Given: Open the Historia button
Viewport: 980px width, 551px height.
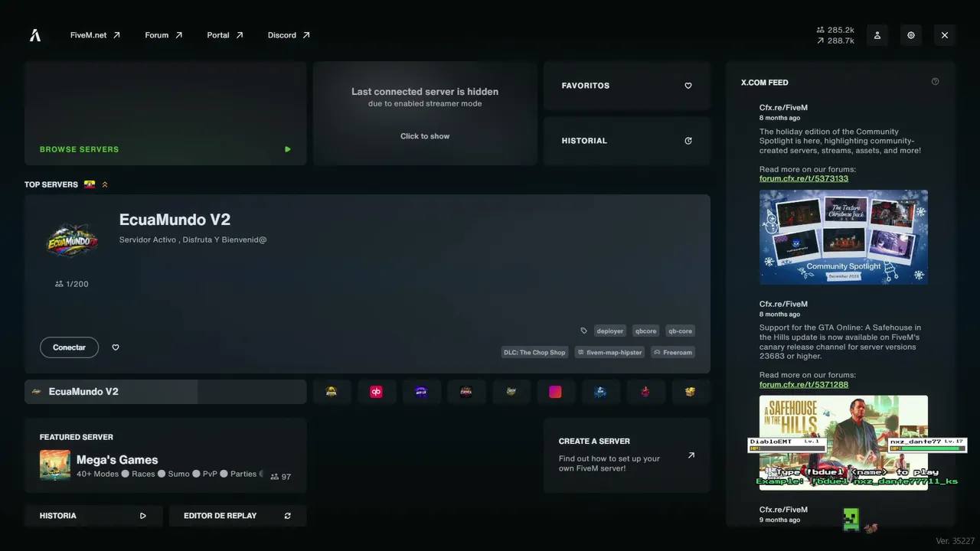Looking at the screenshot, I should coord(93,516).
